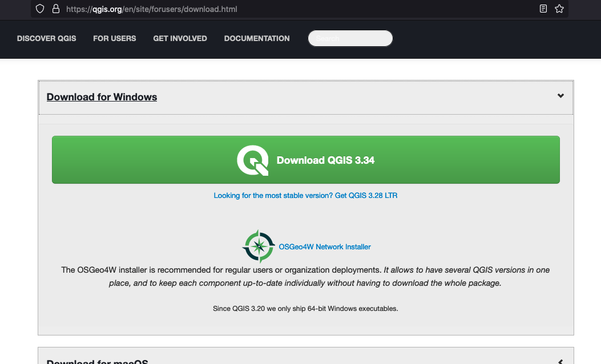Bookmark this page with the star icon
This screenshot has height=364, width=601.
click(x=559, y=9)
